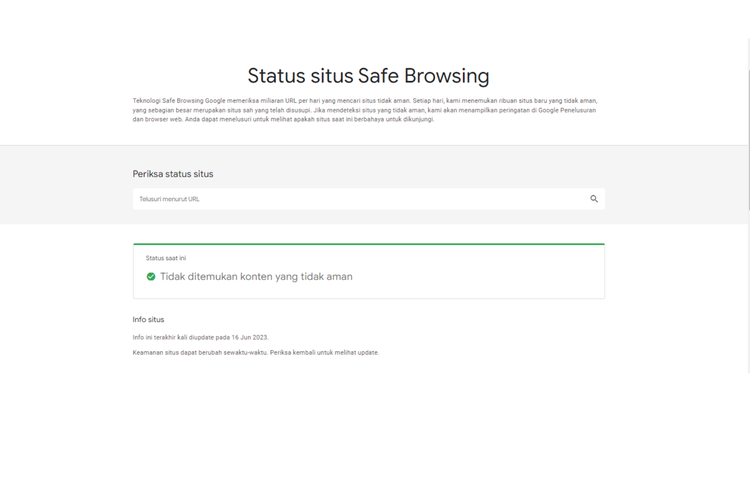Click blank white area below site info
The height and width of the screenshot is (500, 750).
pos(369,430)
